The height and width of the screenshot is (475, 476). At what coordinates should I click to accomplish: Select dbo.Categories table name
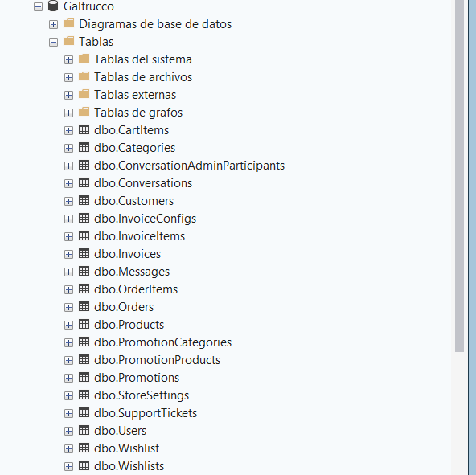pos(135,148)
